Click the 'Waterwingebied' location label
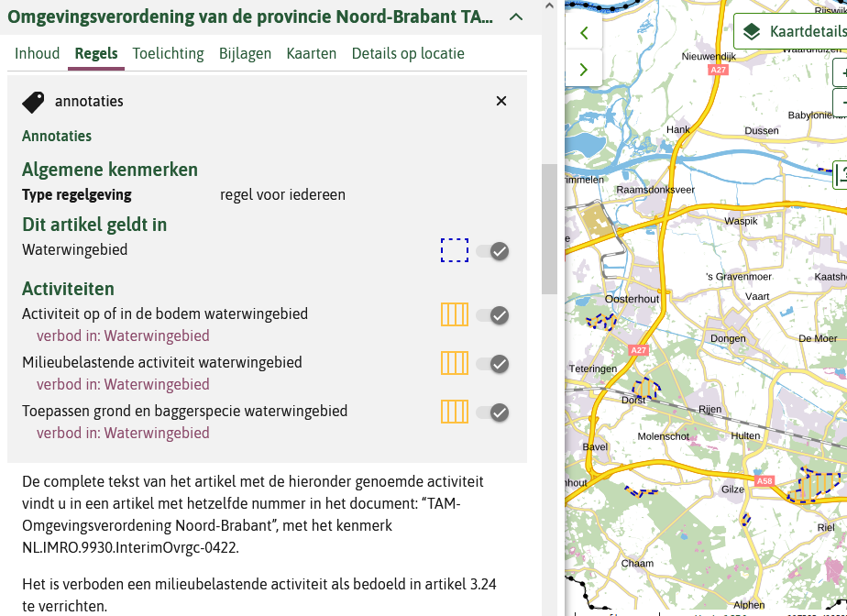Image resolution: width=847 pixels, height=616 pixels. pyautogui.click(x=75, y=249)
